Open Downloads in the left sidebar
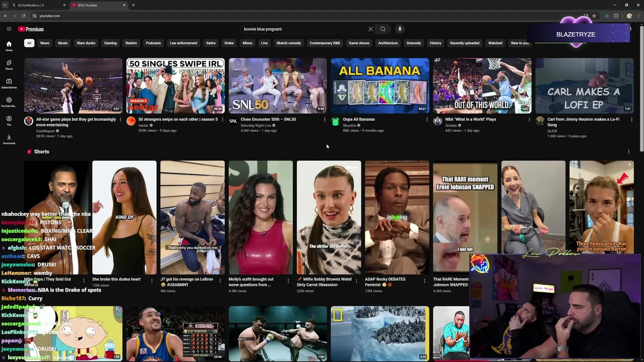Image resolution: width=644 pixels, height=362 pixels. tap(9, 139)
